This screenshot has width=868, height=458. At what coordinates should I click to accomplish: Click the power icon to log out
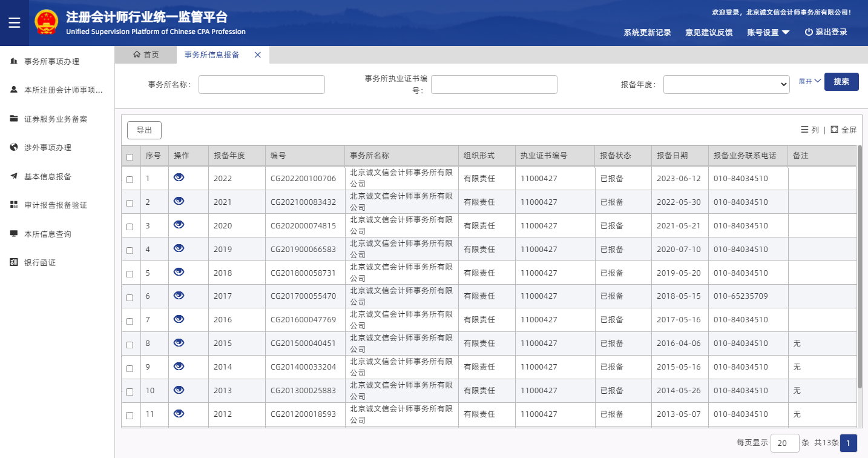point(809,32)
